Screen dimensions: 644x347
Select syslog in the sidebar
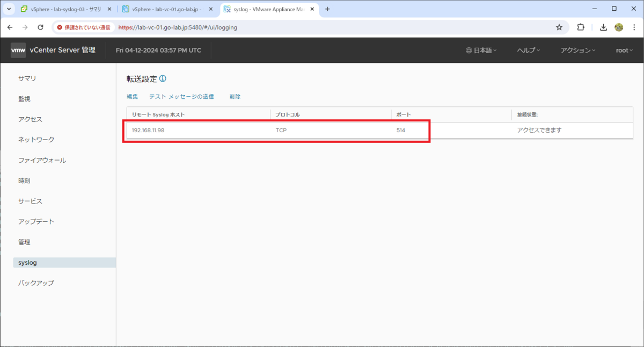(64, 263)
